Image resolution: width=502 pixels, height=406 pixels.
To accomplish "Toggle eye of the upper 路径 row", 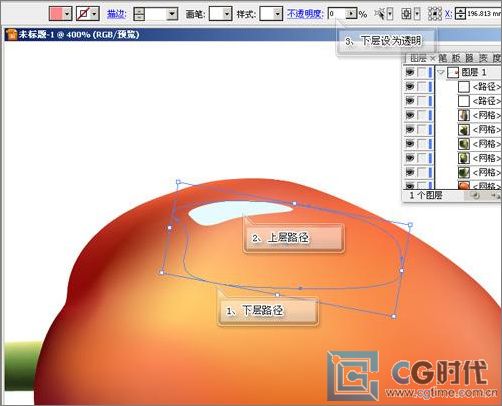I will click(410, 87).
